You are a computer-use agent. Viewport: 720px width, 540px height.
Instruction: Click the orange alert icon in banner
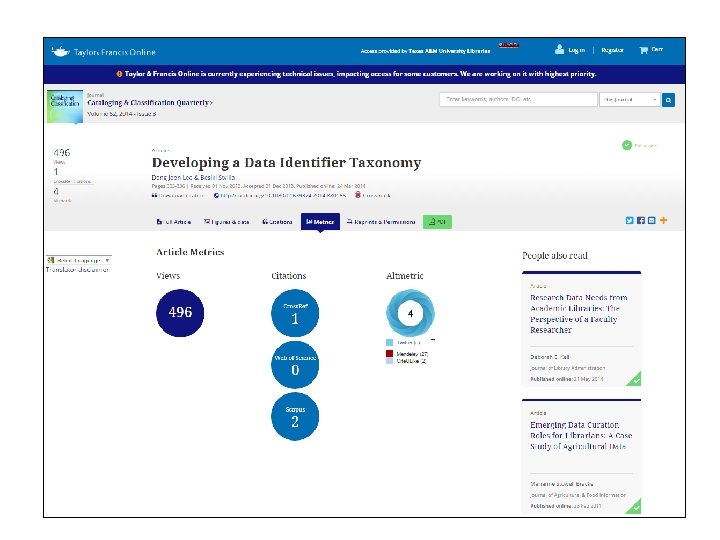click(119, 74)
